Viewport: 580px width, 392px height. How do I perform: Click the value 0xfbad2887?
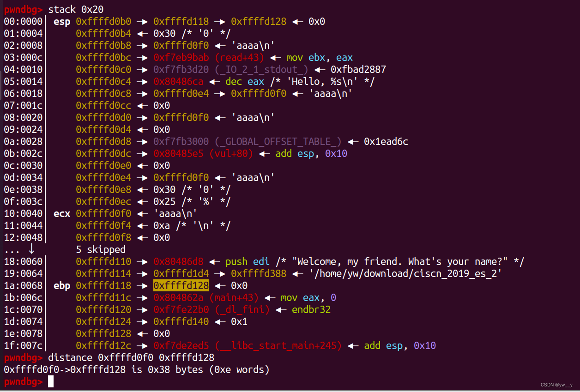click(x=358, y=70)
